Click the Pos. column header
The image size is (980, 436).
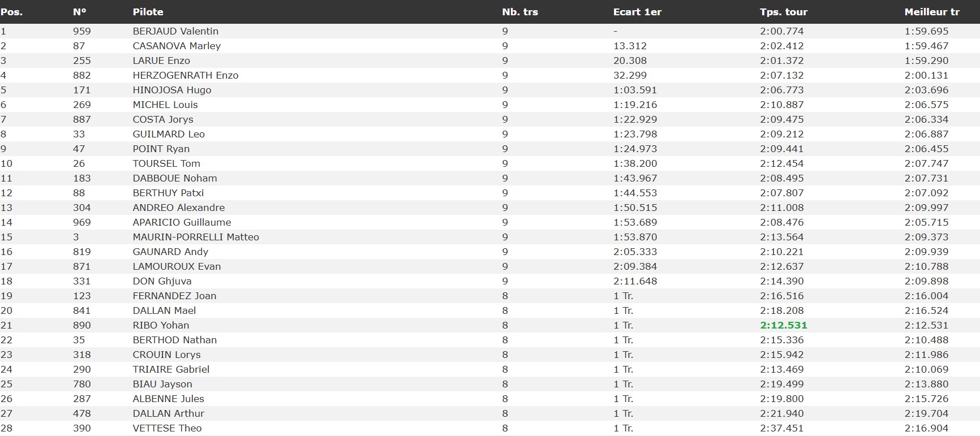coord(12,12)
